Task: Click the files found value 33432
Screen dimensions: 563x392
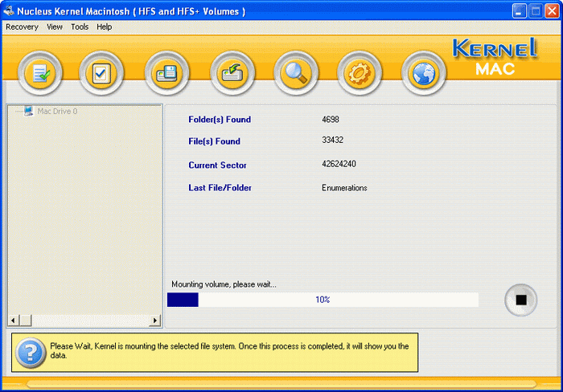Action: pos(332,140)
